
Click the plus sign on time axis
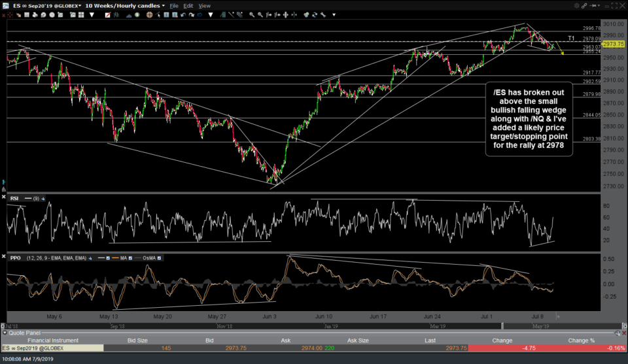558,316
